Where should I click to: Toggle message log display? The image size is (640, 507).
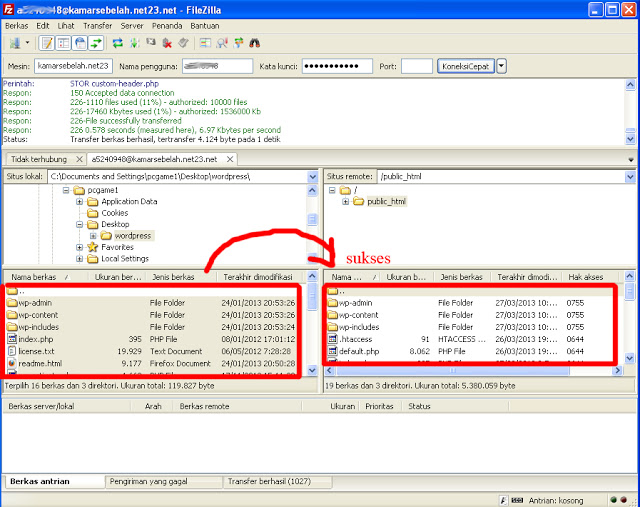tap(47, 43)
